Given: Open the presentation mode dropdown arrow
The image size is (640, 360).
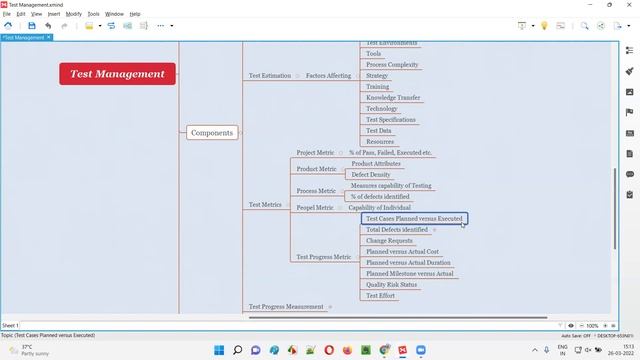Looking at the screenshot, I should pos(533,26).
